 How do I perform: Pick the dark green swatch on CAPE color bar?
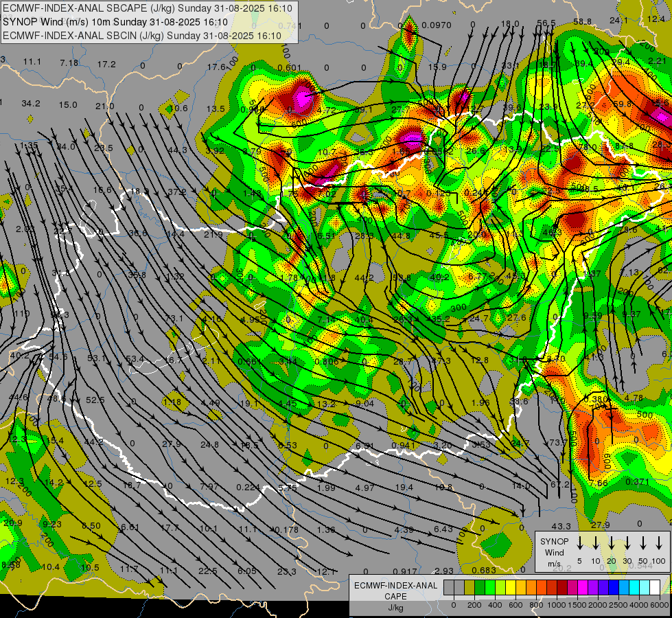coord(480,587)
